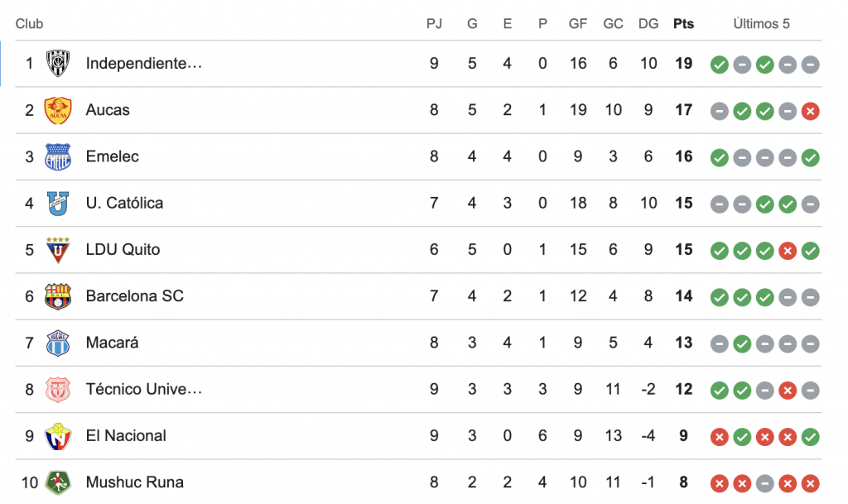Click the Aucas club logo
Screen dimensions: 848x504
[58, 110]
